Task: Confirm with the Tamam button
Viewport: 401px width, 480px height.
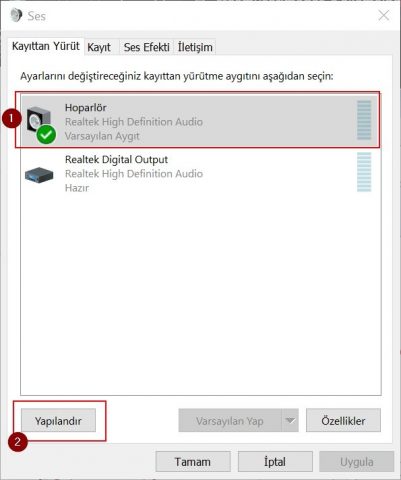Action: 193,462
